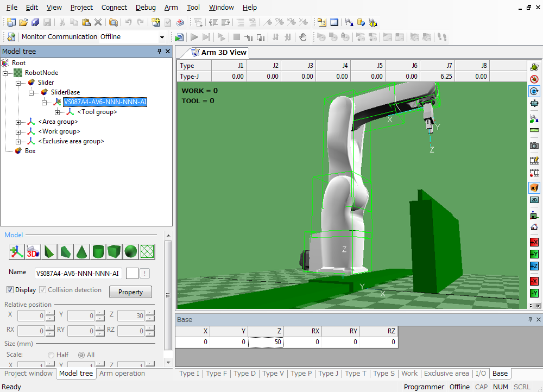Click the 2D view mode icon

534,200
